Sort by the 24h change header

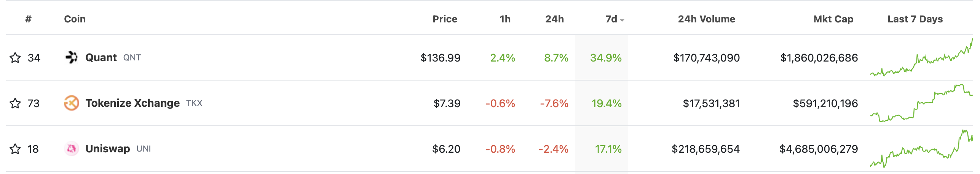click(x=554, y=19)
